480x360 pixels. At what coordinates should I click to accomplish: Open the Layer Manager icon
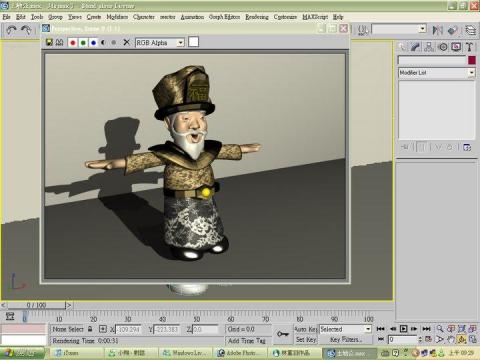pyautogui.click(x=470, y=30)
